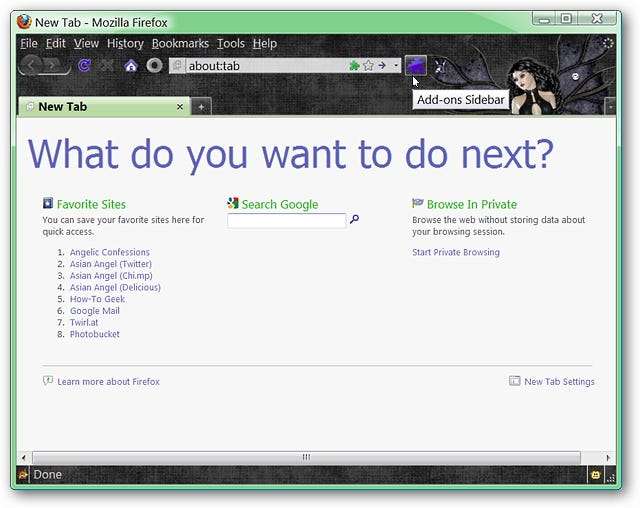Select the New Tab tab

pos(104,107)
